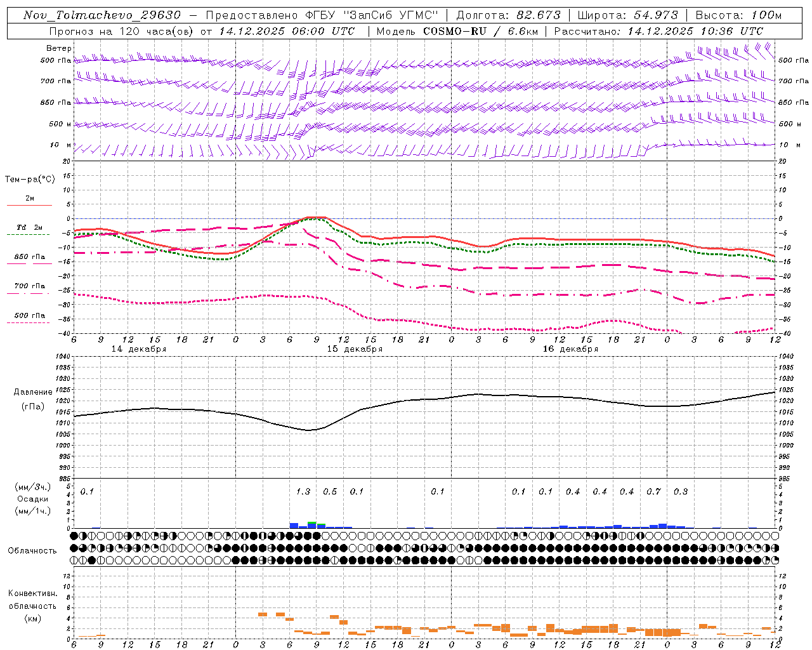Click the '14 декабря' date label
The width and height of the screenshot is (812, 650).
(139, 349)
